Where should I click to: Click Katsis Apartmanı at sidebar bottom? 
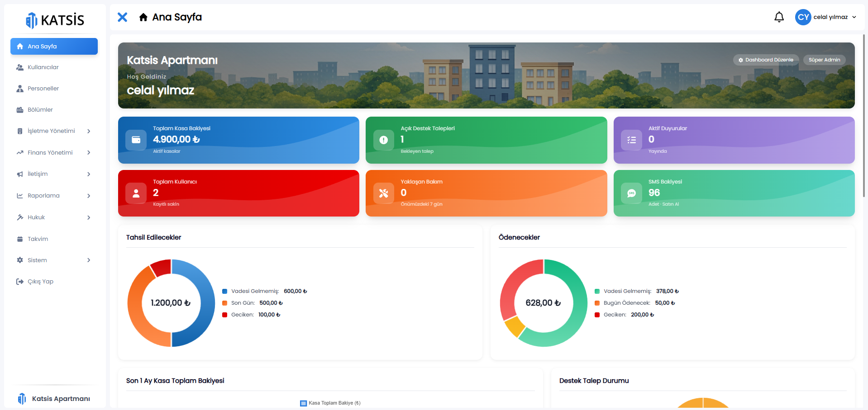[54, 399]
